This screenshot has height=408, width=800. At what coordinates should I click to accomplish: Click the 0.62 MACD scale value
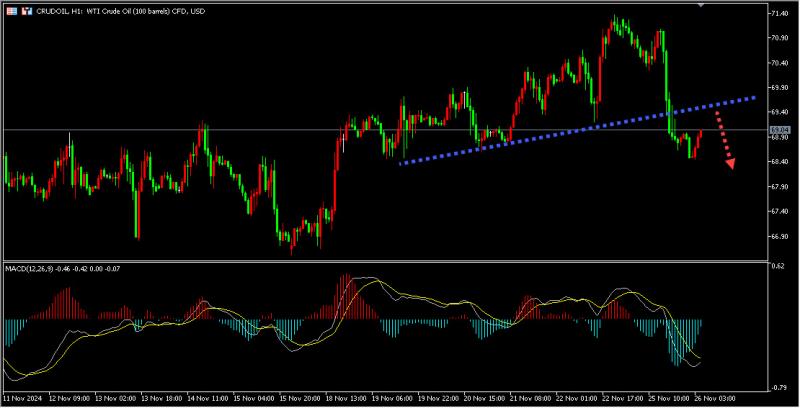point(778,266)
